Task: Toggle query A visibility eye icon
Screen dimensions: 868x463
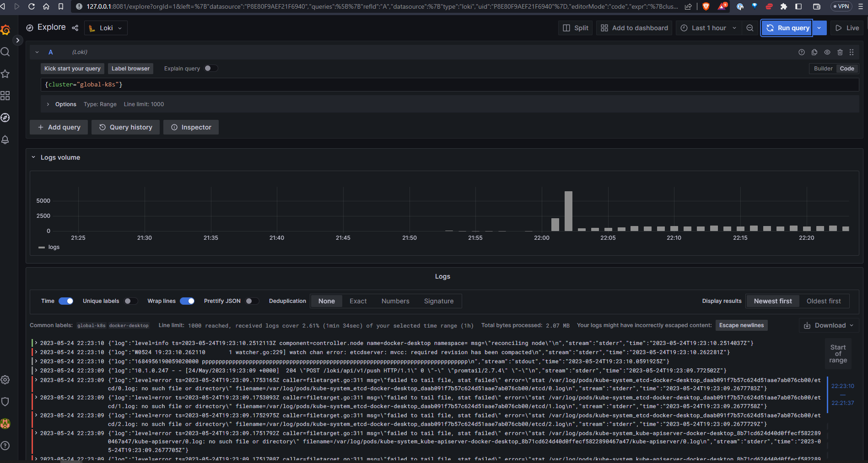Action: pos(827,52)
